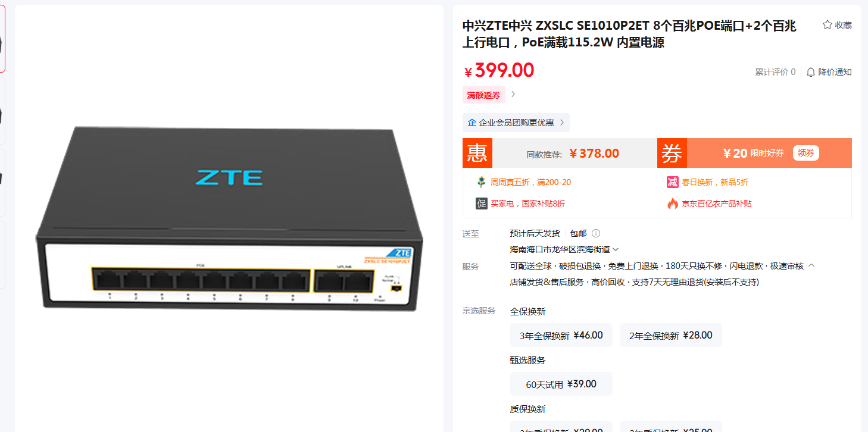
Task: Click the 领券 coupon button
Action: coord(806,153)
